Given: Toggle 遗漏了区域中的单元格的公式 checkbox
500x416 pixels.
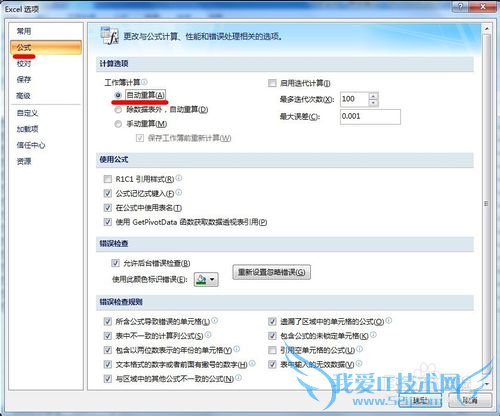Looking at the screenshot, I should click(x=272, y=322).
